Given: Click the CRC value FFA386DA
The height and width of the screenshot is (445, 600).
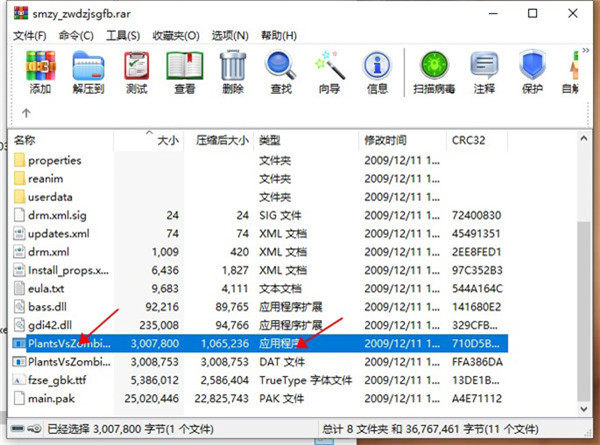Looking at the screenshot, I should [477, 362].
